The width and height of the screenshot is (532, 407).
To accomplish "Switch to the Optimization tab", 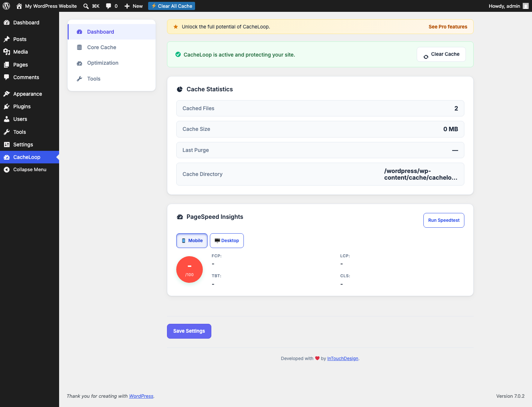I will [112, 63].
